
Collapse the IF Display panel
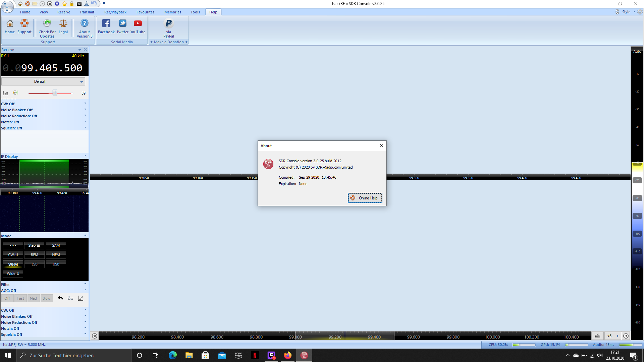(x=85, y=156)
